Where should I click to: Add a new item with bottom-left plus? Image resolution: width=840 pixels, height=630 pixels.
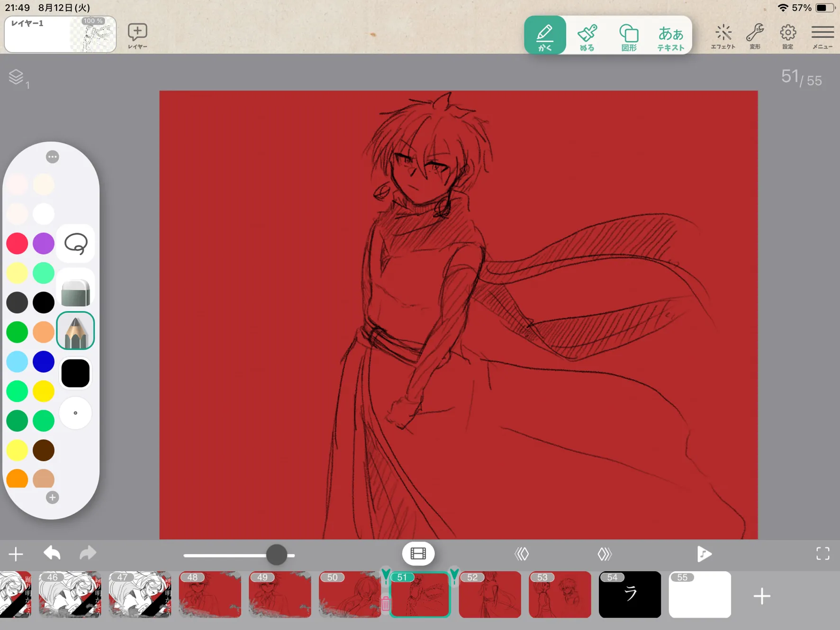coord(16,554)
